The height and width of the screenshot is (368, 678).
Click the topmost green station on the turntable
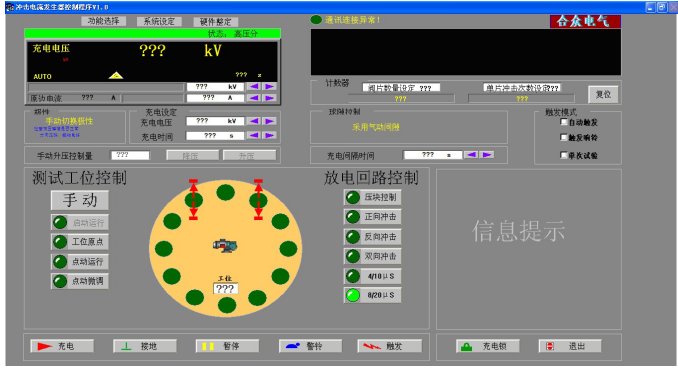(225, 192)
